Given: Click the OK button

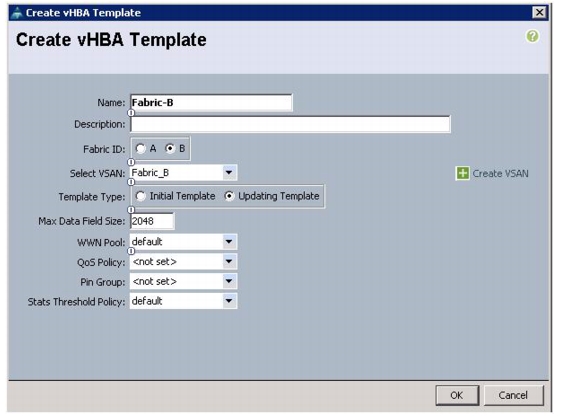Looking at the screenshot, I should pos(457,395).
